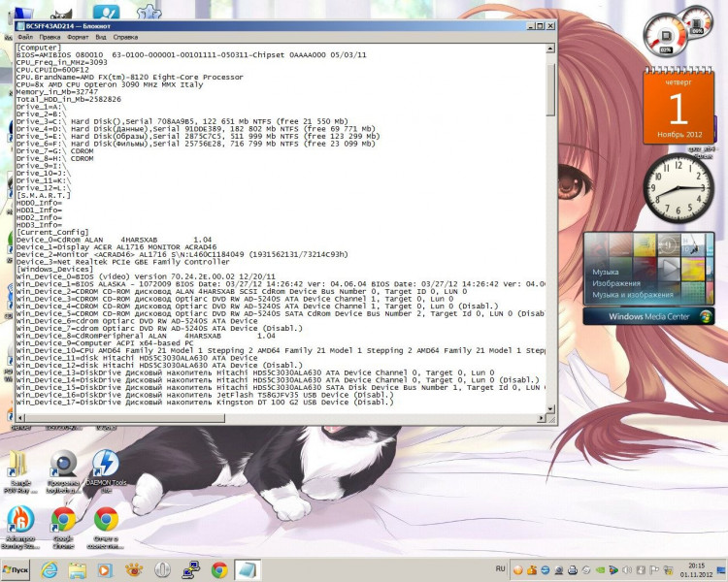Open the Action Center flag tray icon
The height and width of the screenshot is (582, 728).
[x=654, y=569]
